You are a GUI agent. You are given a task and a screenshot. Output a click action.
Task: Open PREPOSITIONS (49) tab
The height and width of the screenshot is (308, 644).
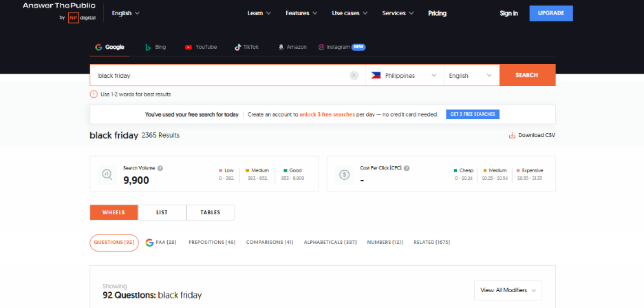[212, 243]
